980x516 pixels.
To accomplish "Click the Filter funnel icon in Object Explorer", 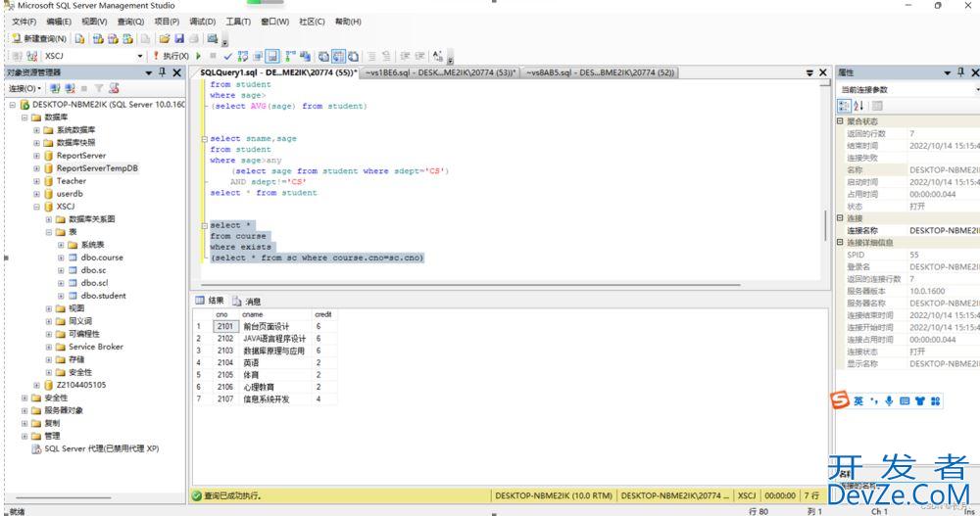I will tap(99, 89).
